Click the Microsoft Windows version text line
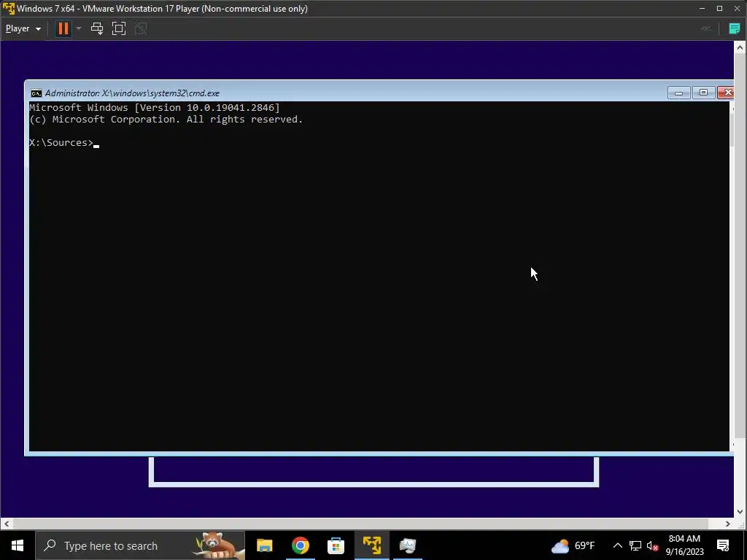Viewport: 747px width, 560px height. [155, 108]
